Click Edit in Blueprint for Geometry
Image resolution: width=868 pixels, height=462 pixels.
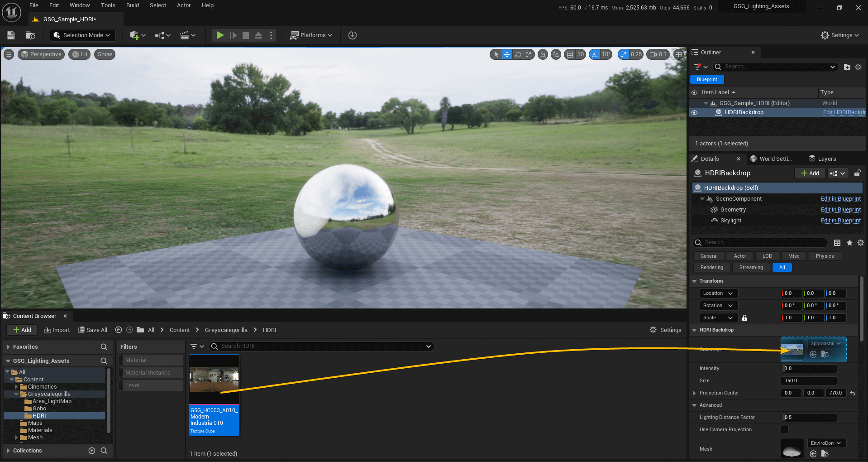(841, 210)
